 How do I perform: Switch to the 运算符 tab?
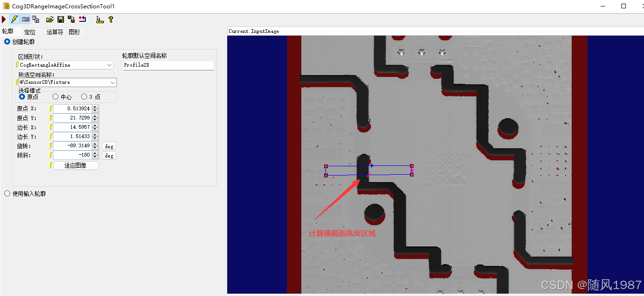point(55,32)
